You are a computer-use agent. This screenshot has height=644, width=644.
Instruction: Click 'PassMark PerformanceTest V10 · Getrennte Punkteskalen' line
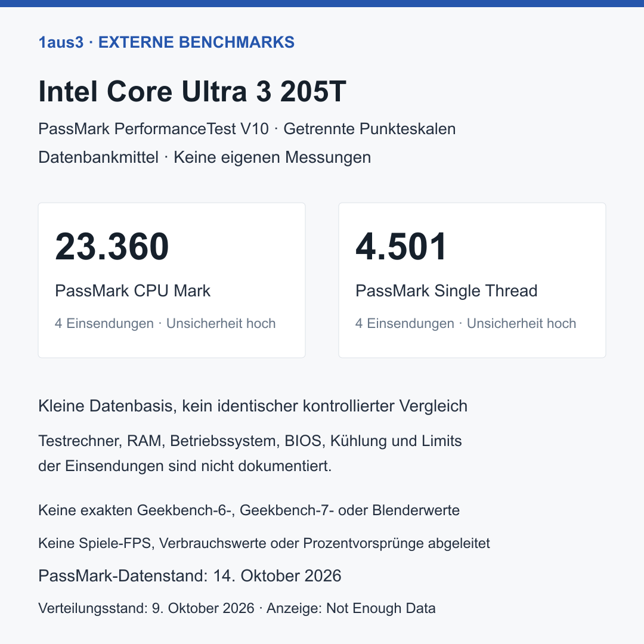tap(247, 129)
